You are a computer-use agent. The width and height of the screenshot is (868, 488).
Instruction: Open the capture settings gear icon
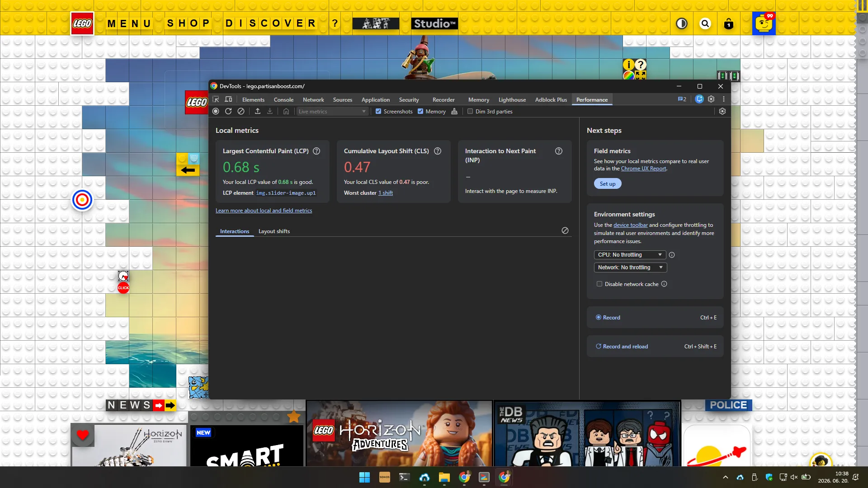tap(722, 111)
